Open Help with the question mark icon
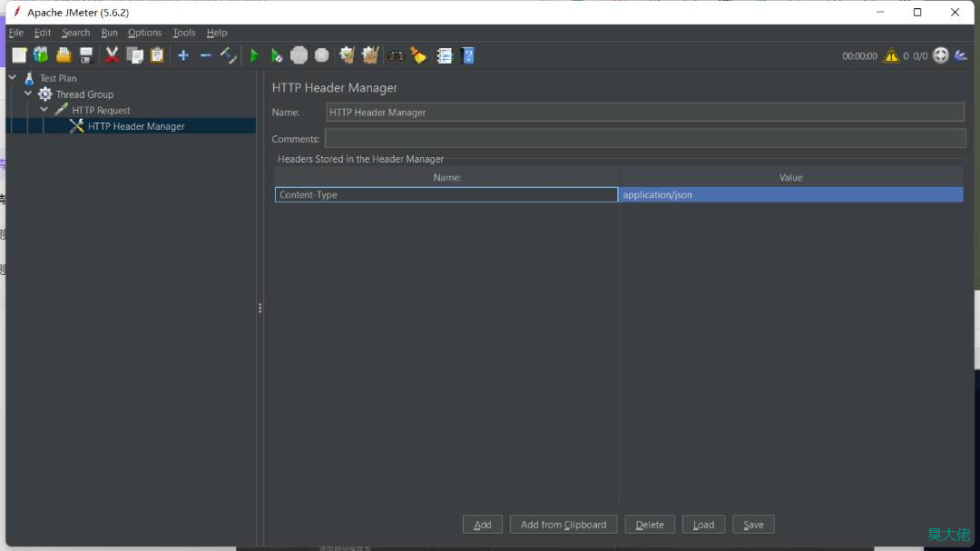 pyautogui.click(x=467, y=55)
